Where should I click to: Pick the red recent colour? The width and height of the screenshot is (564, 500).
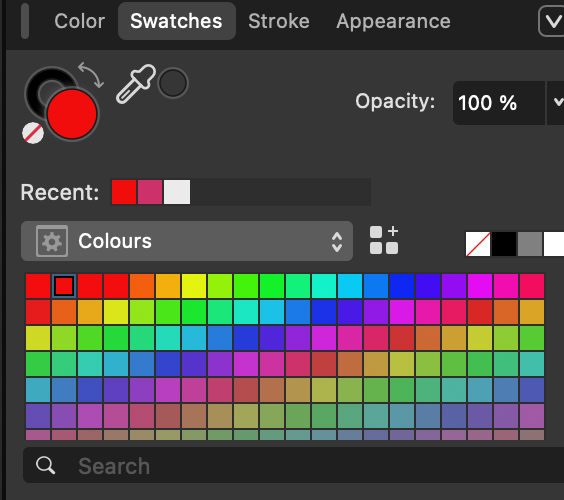pos(124,192)
